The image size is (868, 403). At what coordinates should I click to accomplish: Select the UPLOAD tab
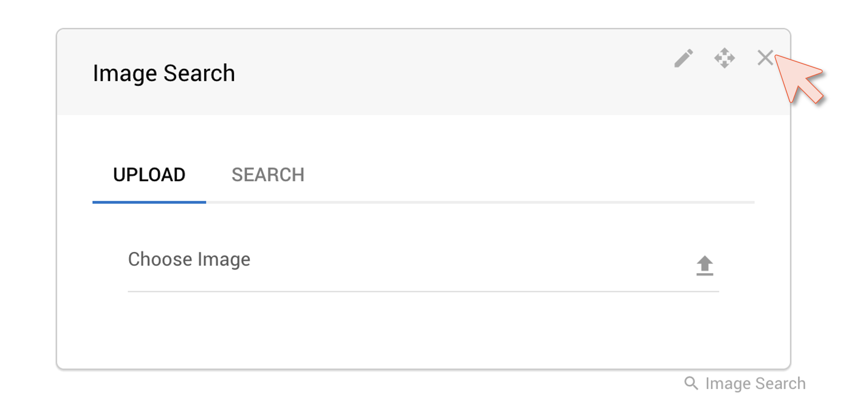point(149,175)
